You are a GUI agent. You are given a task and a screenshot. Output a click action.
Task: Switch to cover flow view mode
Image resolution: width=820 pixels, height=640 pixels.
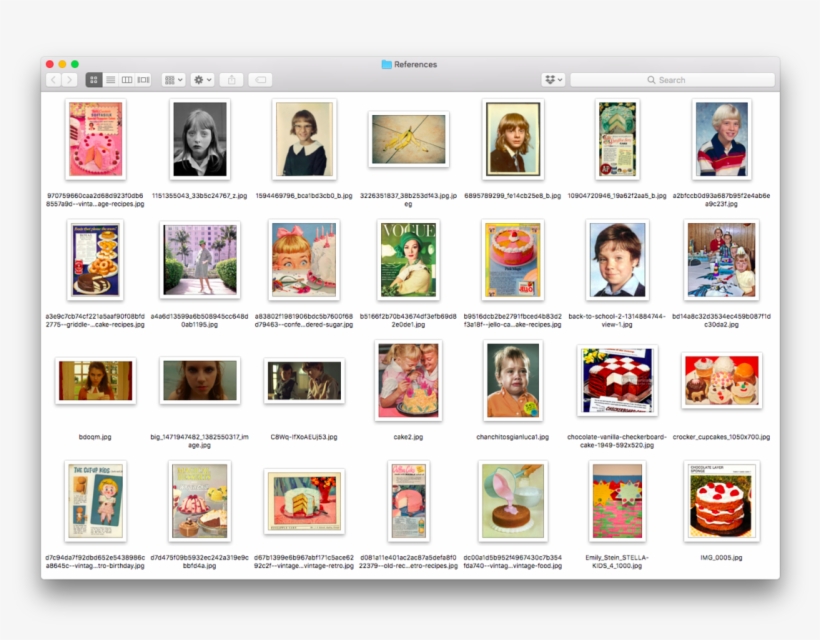141,79
